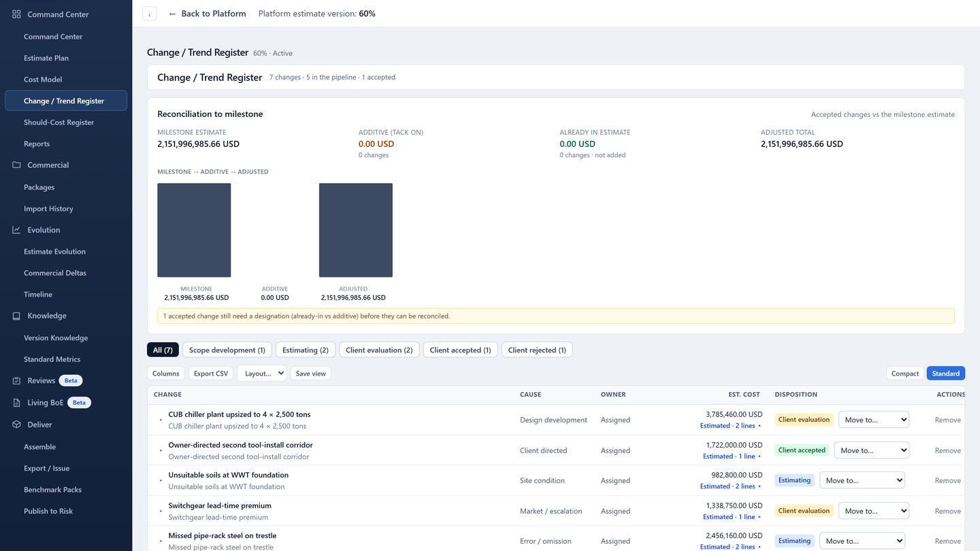Screen dimensions: 980x551
Task: Click the Evolution chart icon
Action: 16,230
